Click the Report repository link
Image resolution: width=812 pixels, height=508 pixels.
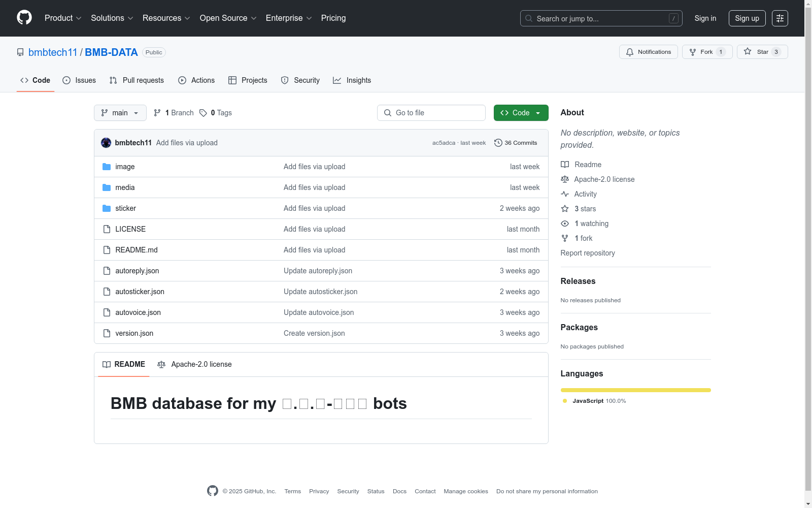(x=588, y=253)
